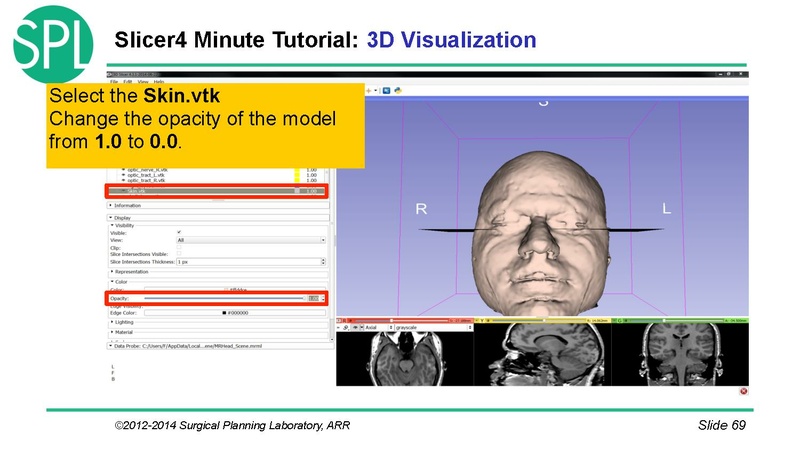The width and height of the screenshot is (800, 450).
Task: Open the grayscale volume selector dropdown
Action: 434,328
